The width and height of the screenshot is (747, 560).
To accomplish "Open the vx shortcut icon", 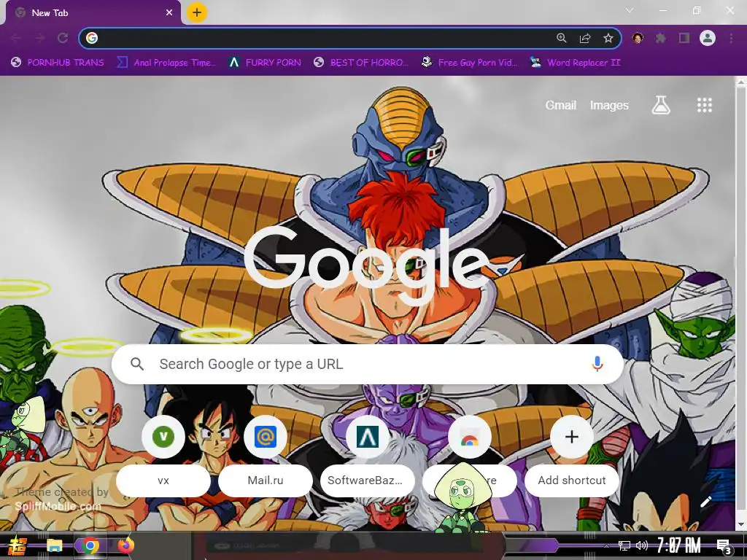I will [x=163, y=437].
